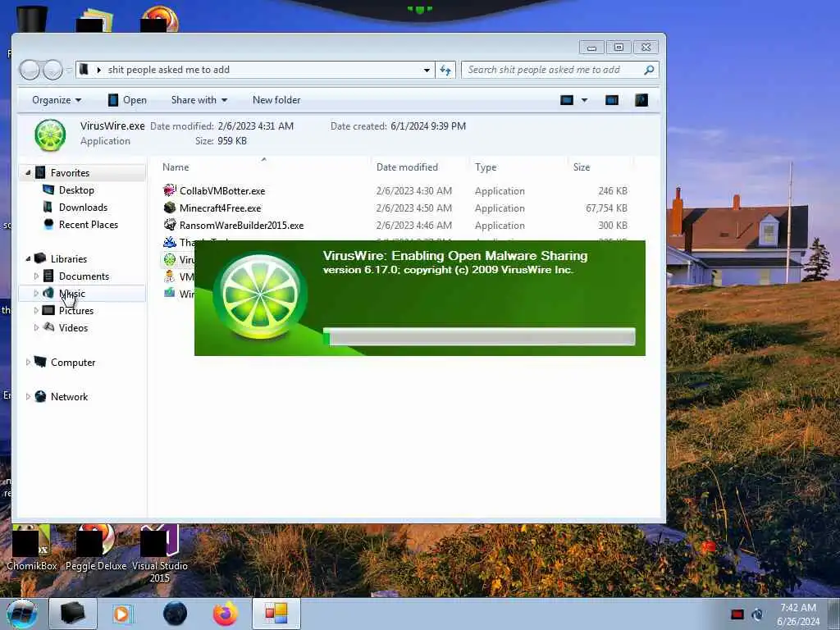Click the VirusWire loading progress bar
Image resolution: width=840 pixels, height=630 pixels.
coord(479,337)
